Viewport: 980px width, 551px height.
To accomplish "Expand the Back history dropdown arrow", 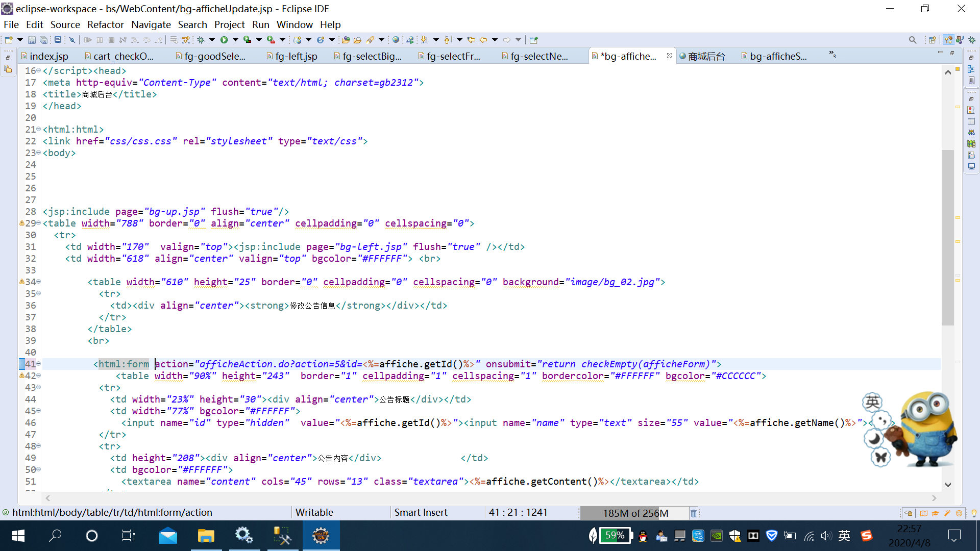I will (x=495, y=40).
